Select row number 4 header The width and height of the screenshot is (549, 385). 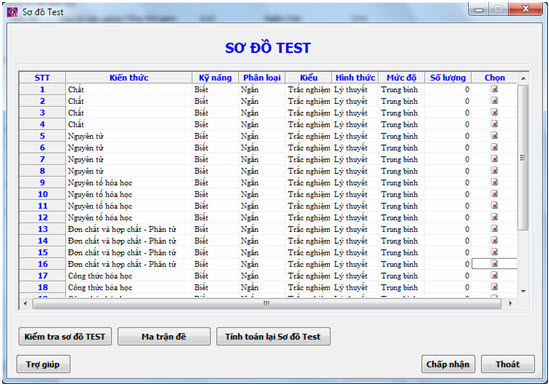(42, 124)
